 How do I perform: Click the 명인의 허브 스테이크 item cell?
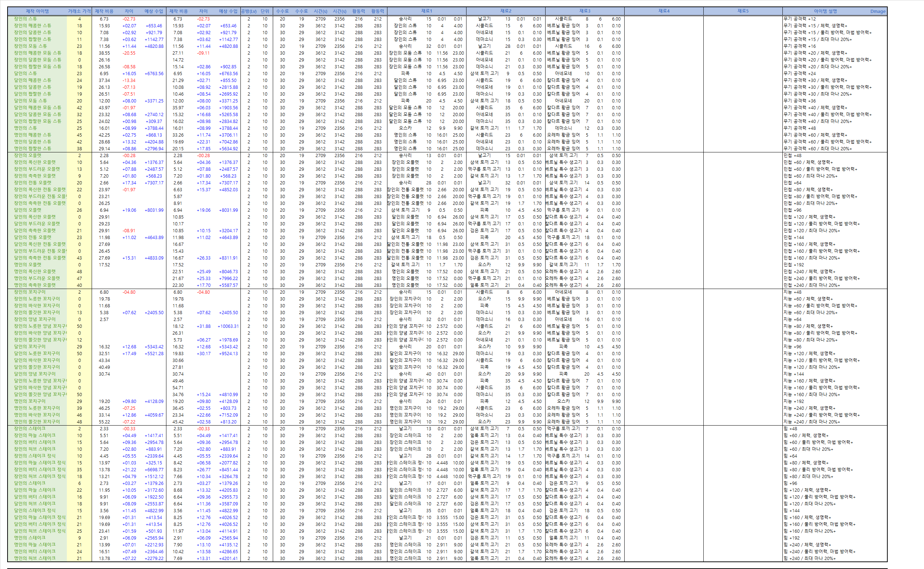pos(35,558)
